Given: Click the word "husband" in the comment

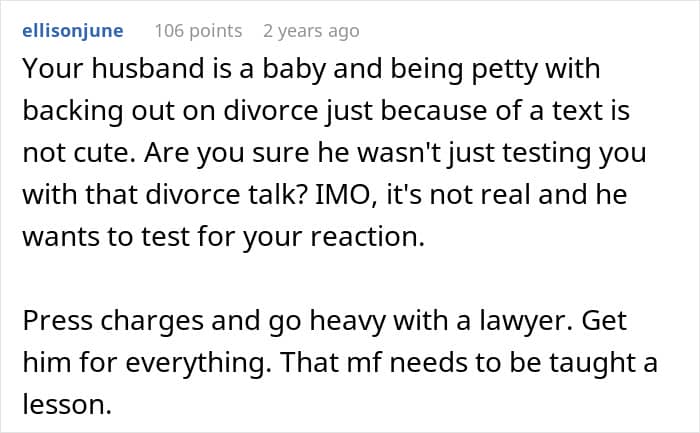Looking at the screenshot, I should coord(163,74).
